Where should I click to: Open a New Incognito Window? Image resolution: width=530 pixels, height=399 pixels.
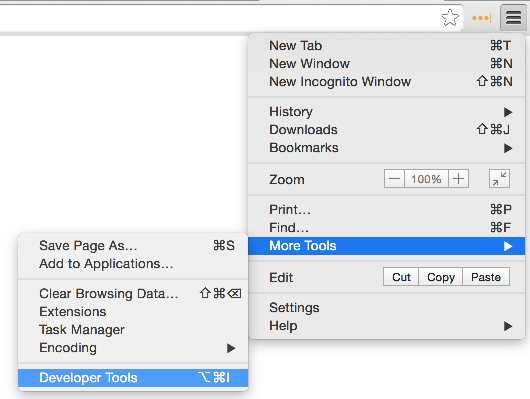coord(386,81)
